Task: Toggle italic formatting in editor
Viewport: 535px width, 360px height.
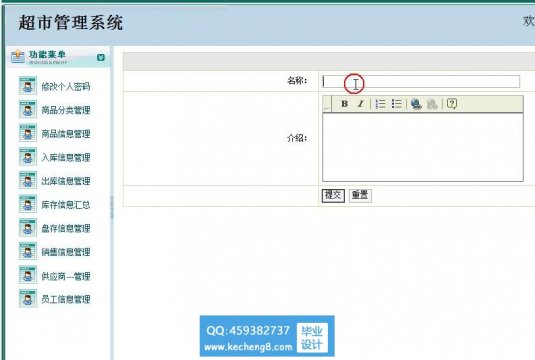Action: click(361, 104)
